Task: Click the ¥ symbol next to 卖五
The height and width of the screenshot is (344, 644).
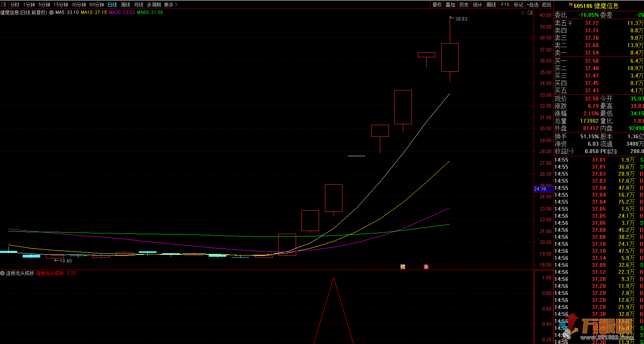Action: pyautogui.click(x=570, y=23)
